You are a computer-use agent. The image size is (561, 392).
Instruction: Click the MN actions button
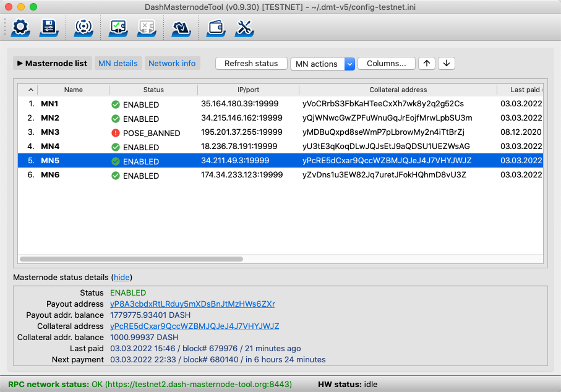tap(317, 64)
